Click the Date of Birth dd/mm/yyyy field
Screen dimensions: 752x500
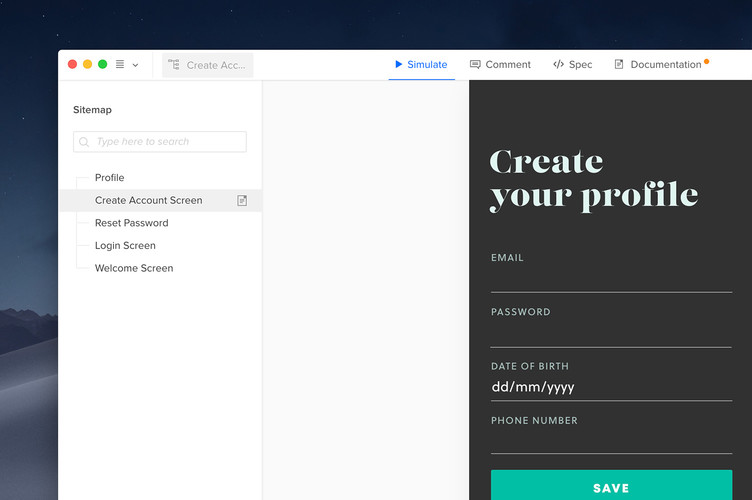(611, 387)
